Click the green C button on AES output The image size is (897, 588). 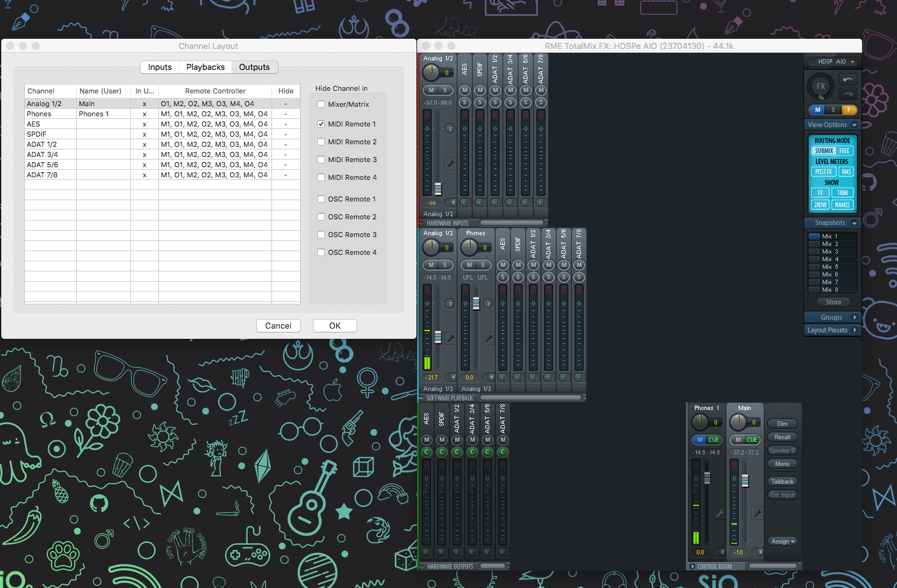pos(427,452)
